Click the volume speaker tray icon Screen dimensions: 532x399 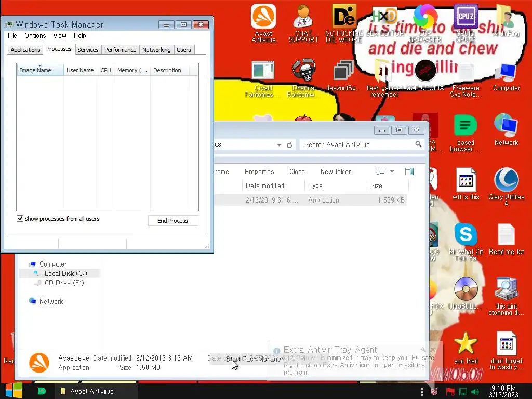click(x=475, y=392)
